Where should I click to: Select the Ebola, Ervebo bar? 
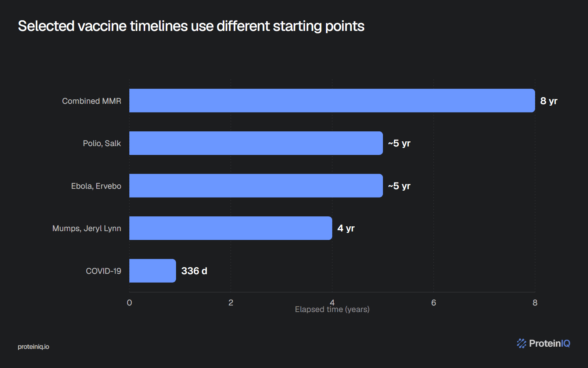pos(256,186)
